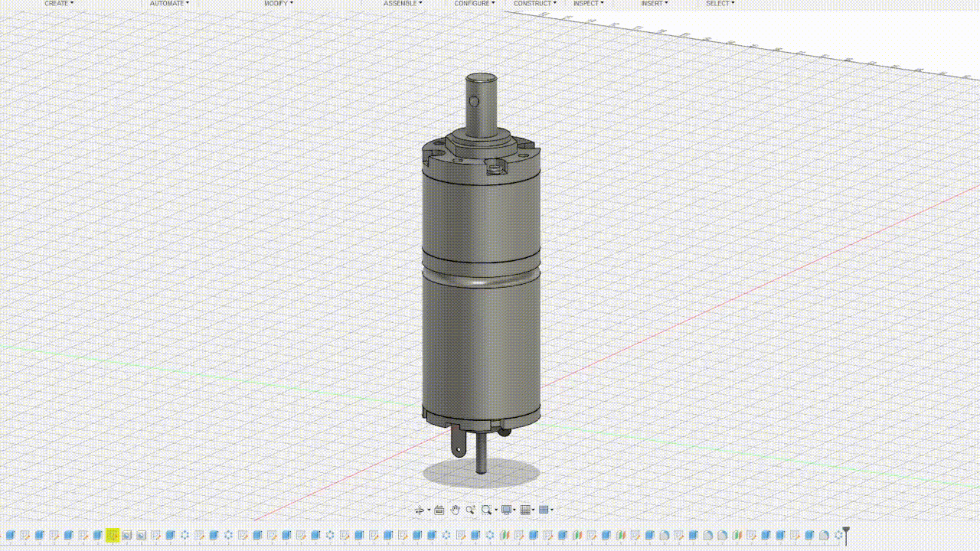Expand the Grid and Snaps dropdown arrow

(534, 510)
